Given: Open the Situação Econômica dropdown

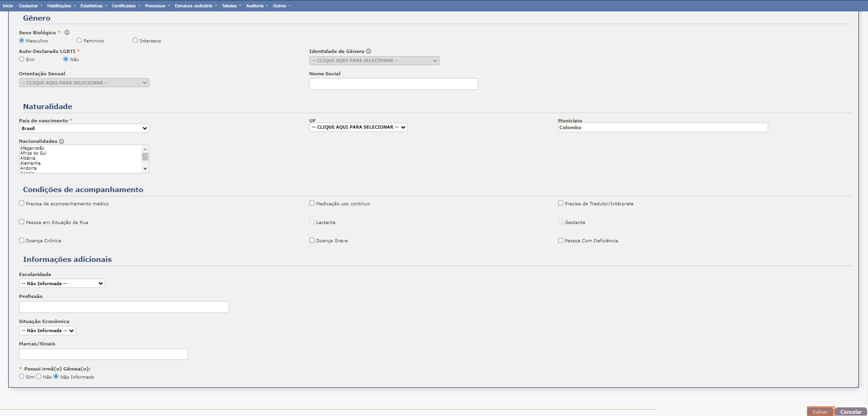Looking at the screenshot, I should (x=48, y=331).
